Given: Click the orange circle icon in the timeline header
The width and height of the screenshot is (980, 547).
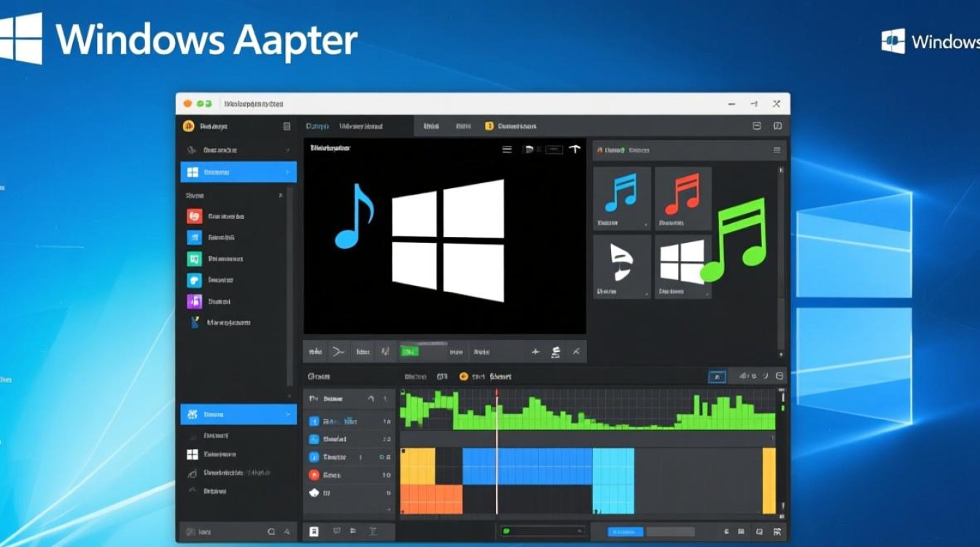Looking at the screenshot, I should click(463, 376).
